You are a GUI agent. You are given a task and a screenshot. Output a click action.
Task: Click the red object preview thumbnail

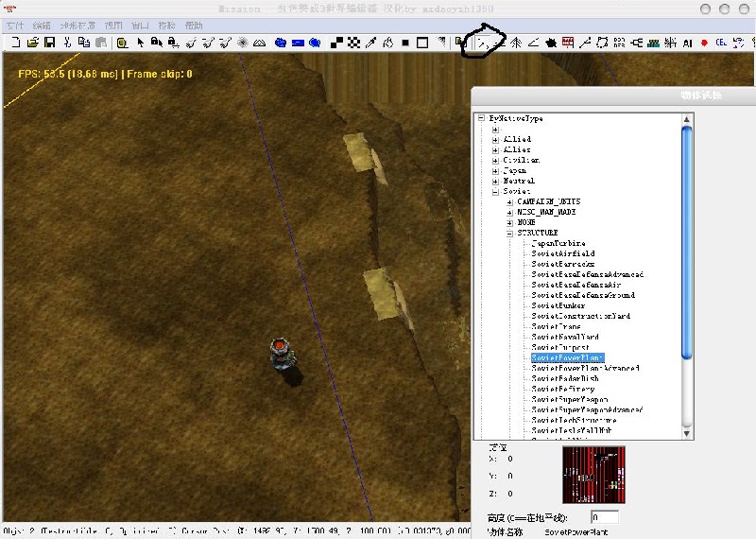594,475
